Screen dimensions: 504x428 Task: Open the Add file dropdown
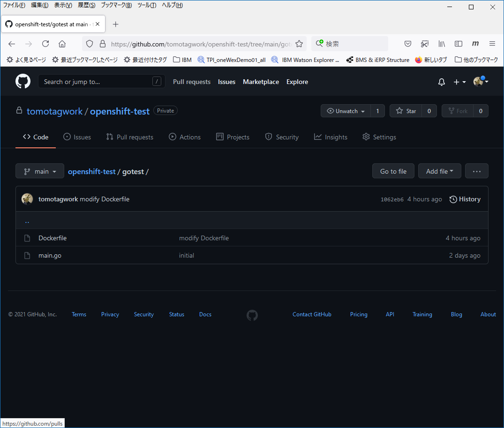point(439,171)
